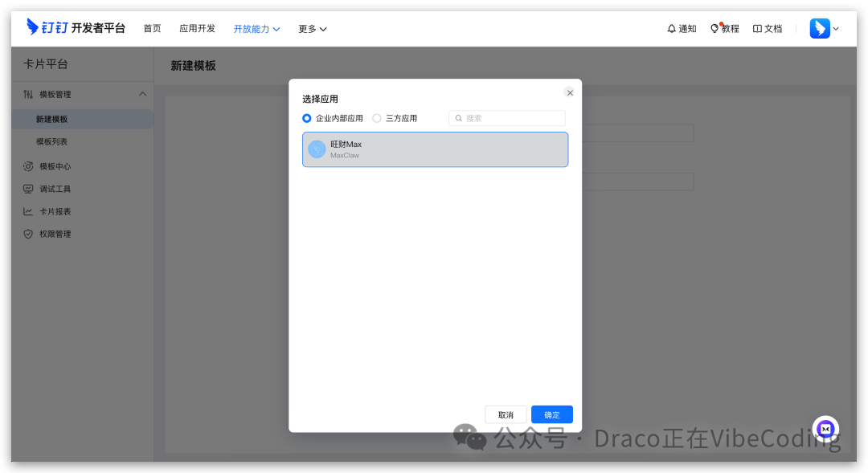
Task: Open the 文档 documentation book icon
Action: 756,28
